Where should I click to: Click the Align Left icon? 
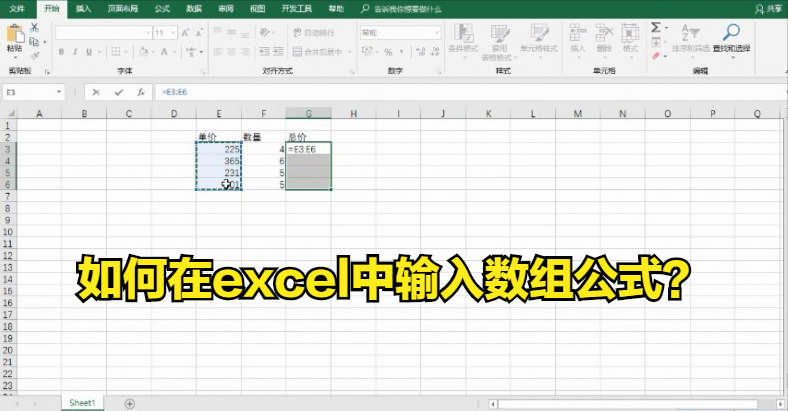tap(218, 51)
